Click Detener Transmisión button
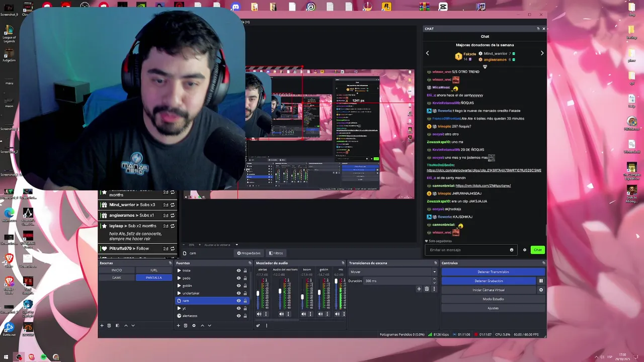 click(493, 272)
